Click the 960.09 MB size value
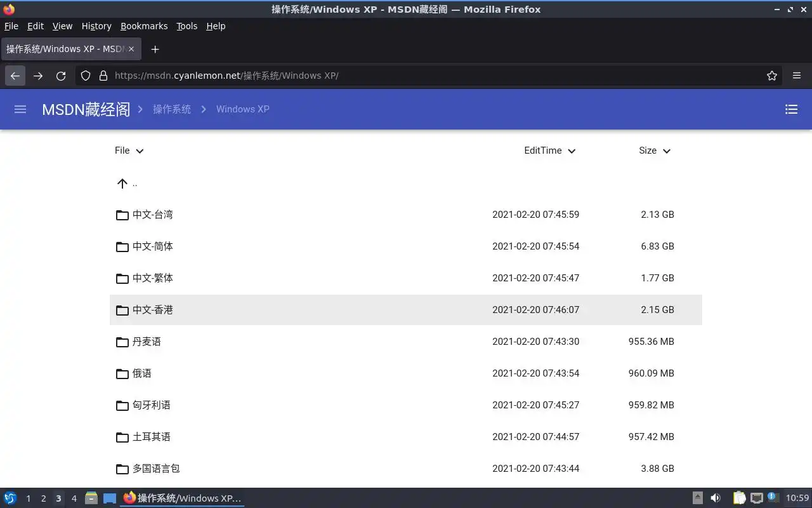812x508 pixels. tap(651, 373)
